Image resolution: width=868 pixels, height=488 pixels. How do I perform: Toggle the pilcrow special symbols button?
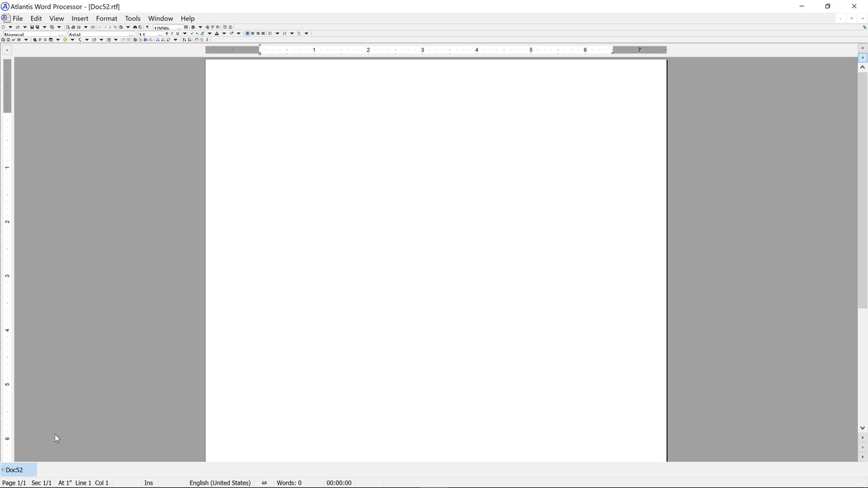[x=147, y=27]
